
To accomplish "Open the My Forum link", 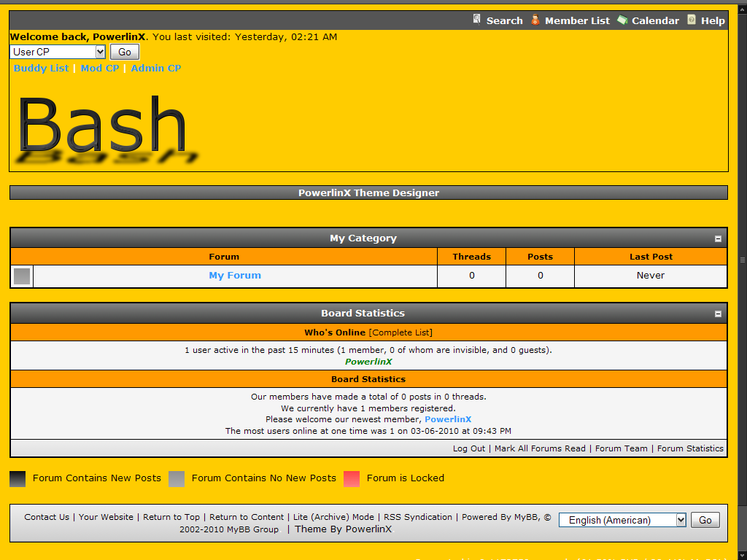I will [x=235, y=276].
